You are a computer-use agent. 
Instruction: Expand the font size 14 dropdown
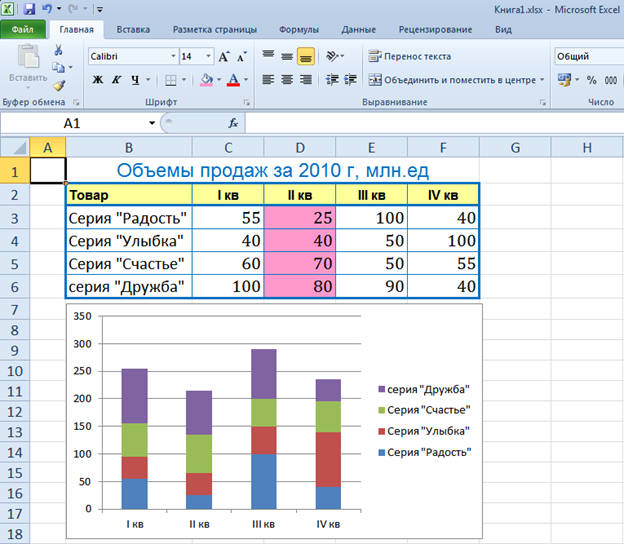207,57
